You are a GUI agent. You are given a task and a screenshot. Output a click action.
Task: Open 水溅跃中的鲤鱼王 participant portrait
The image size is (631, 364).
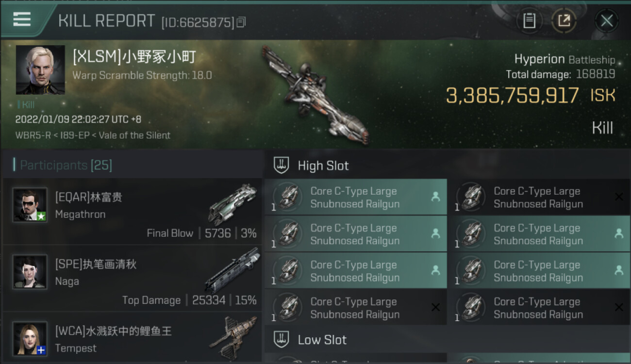point(30,339)
